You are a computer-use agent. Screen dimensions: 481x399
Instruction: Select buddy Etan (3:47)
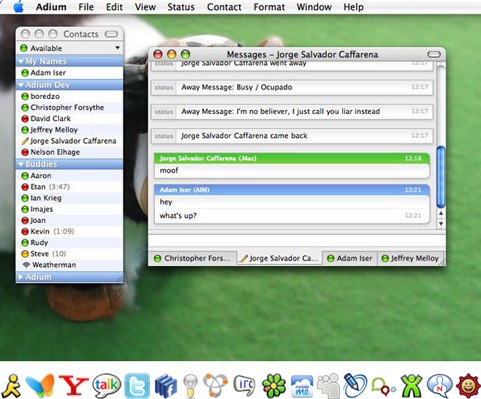[69, 187]
